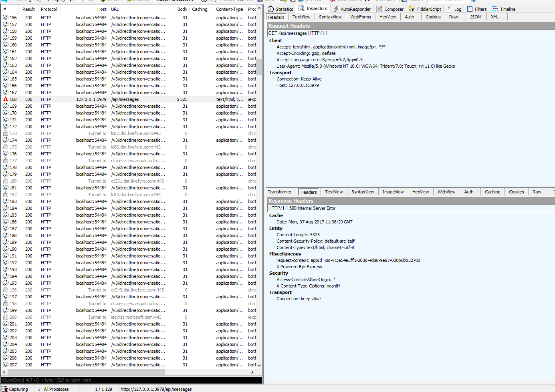Click the Capturing icon in the status bar
Screen dimensions: 555x392
(4, 389)
